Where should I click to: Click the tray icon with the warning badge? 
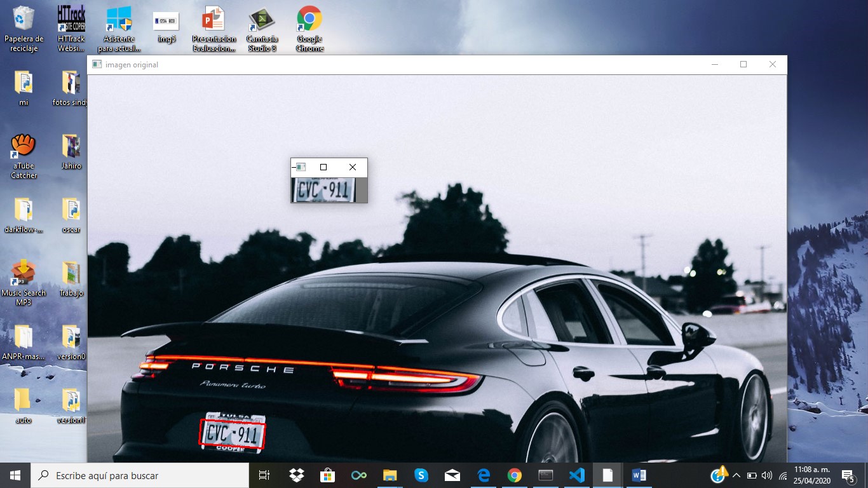click(719, 474)
